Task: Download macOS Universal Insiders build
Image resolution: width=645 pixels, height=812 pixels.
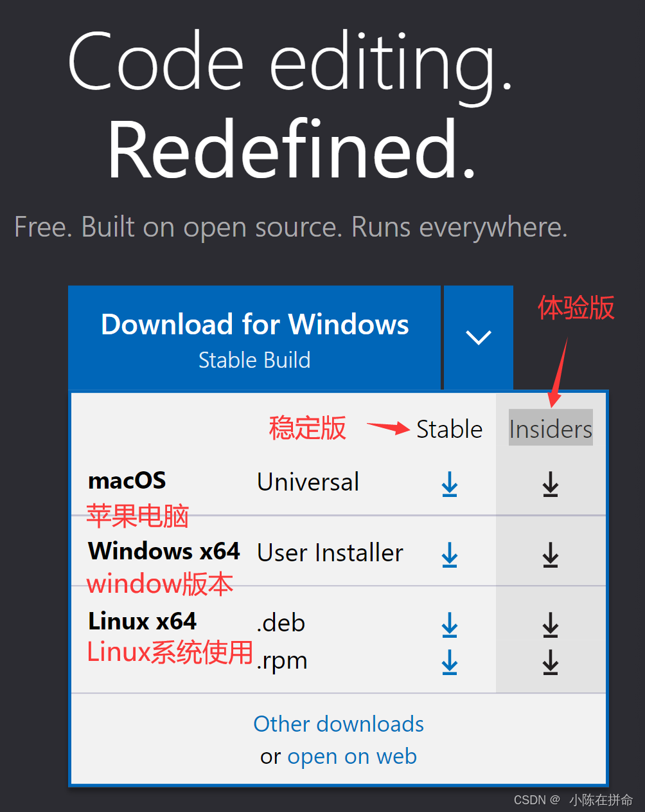Action: click(x=551, y=484)
